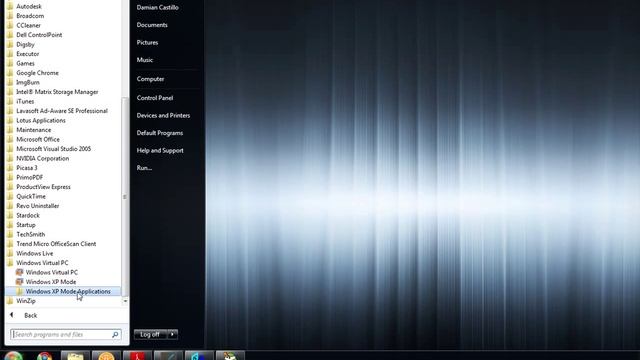The width and height of the screenshot is (640, 360).
Task: Open Default Programs
Action: click(x=160, y=133)
